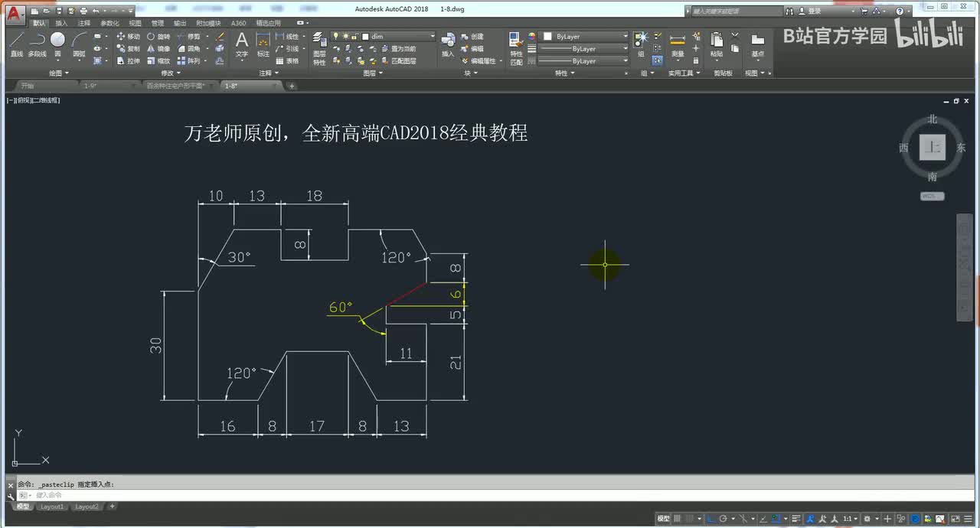This screenshot has width=980, height=528.
Task: Switch to Layout1 tab
Action: pos(52,507)
